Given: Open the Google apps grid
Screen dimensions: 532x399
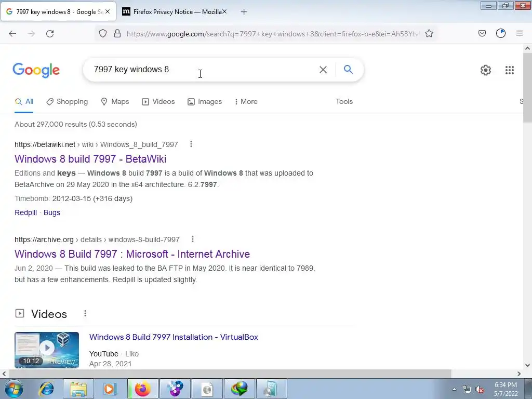Looking at the screenshot, I should click(509, 70).
